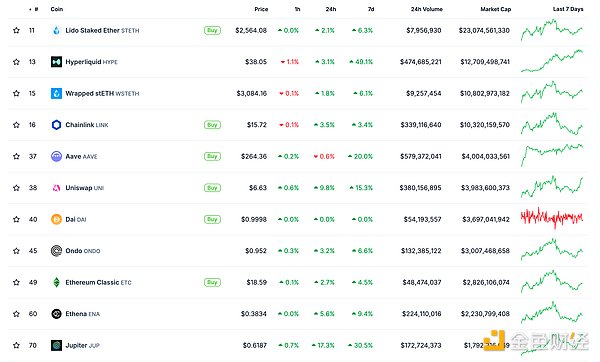Image resolution: width=600 pixels, height=362 pixels.
Task: Click the Aave ghost logo icon
Action: click(x=56, y=156)
